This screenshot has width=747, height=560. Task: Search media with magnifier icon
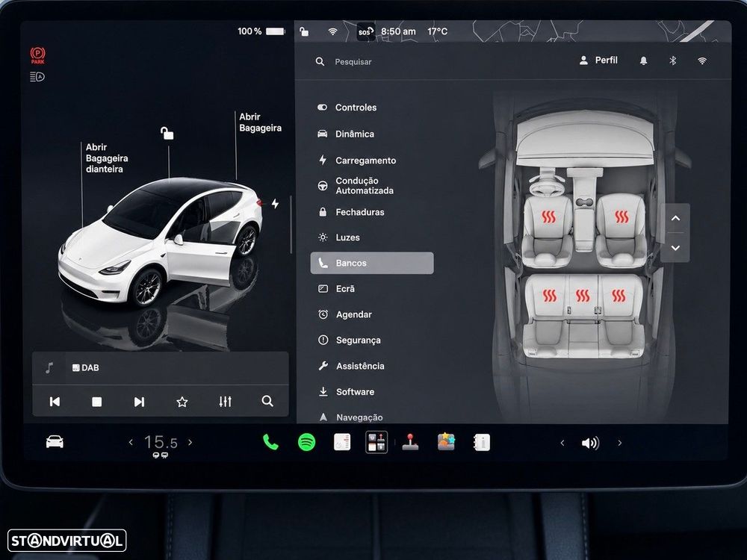(267, 402)
